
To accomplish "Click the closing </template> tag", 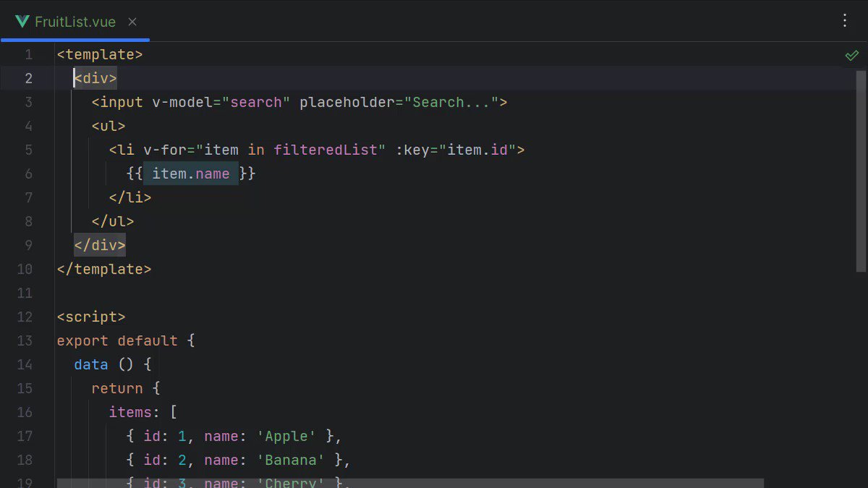I will click(x=104, y=269).
